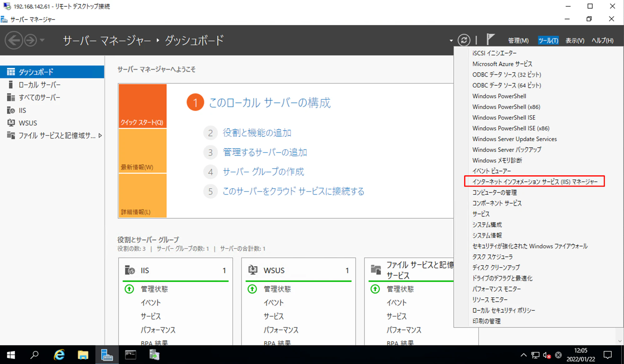The height and width of the screenshot is (364, 624).
Task: Select the 最新情報(W) tile
Action: 142,151
